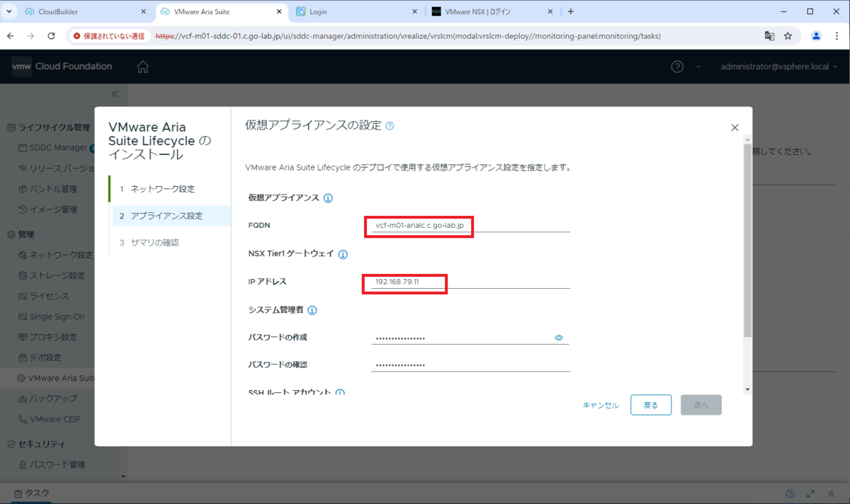Click the パスワードの確認 field
Viewport: 850px width, 504px height.
pyautogui.click(x=470, y=365)
